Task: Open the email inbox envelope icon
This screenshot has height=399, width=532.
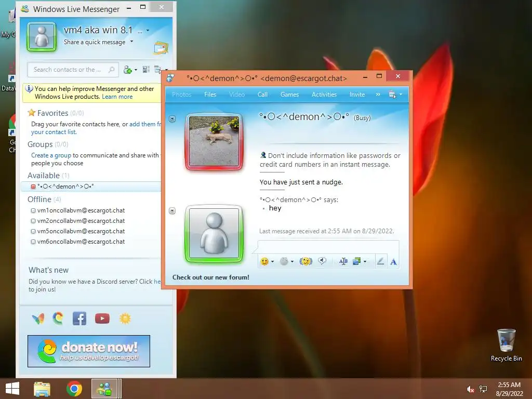Action: 161,48
